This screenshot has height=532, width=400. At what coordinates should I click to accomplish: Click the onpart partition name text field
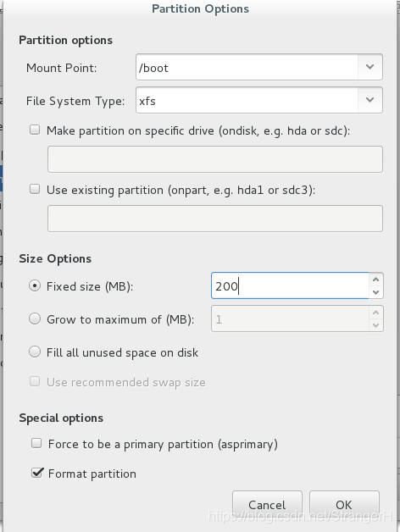(215, 219)
